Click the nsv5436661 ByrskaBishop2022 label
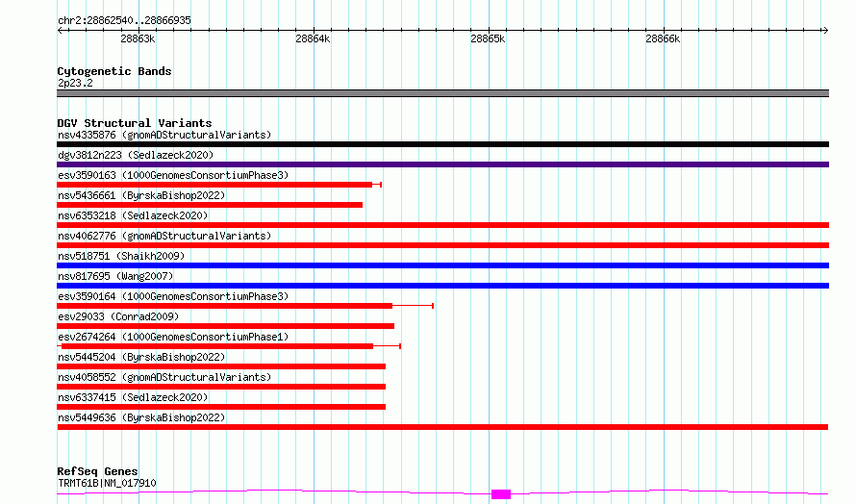 coord(141,195)
